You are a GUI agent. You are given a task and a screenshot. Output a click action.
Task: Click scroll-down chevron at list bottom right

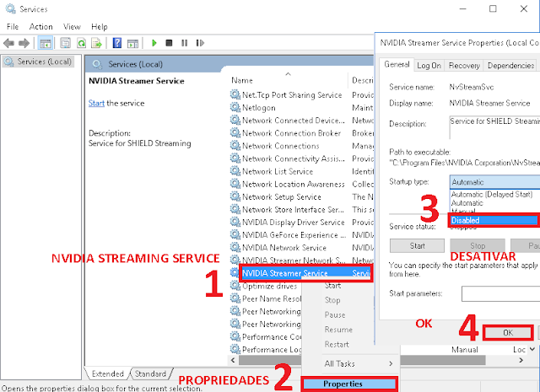(x=532, y=349)
